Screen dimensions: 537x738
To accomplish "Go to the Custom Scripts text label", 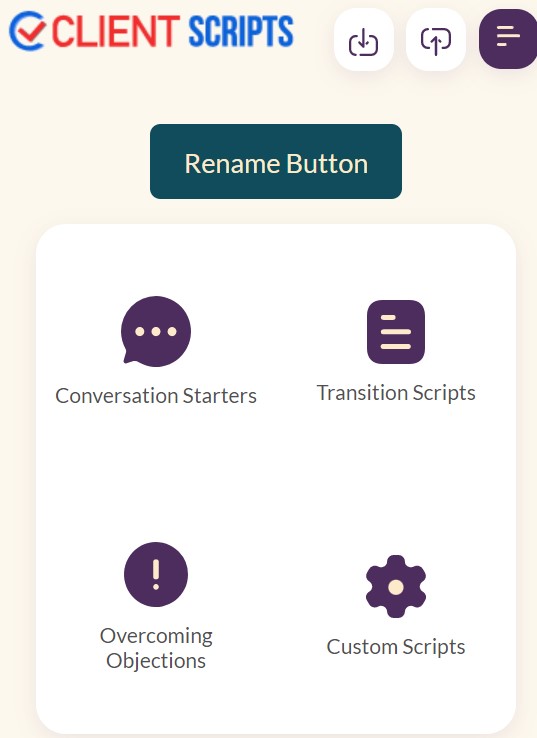I will [396, 647].
